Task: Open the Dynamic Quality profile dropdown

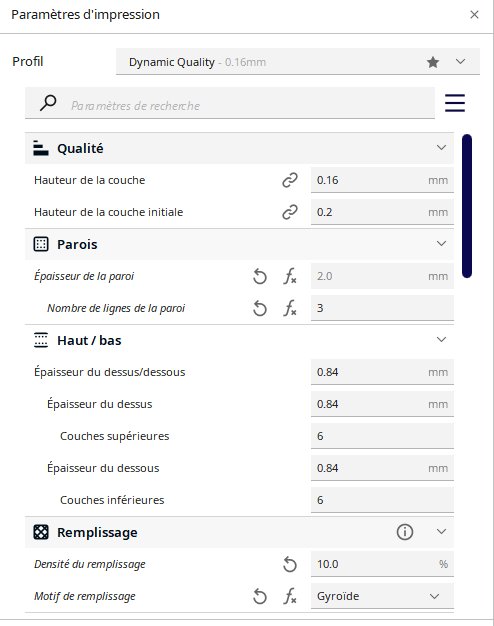Action: tap(298, 61)
